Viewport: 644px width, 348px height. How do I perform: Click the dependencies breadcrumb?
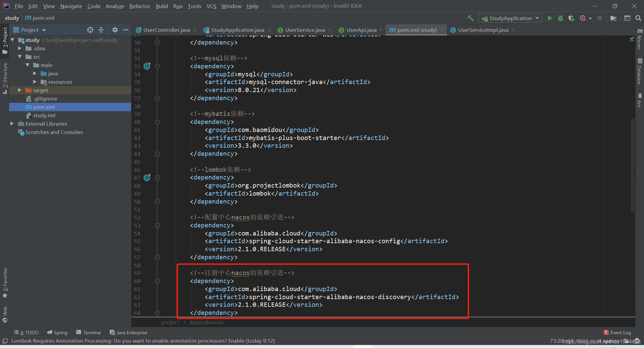coord(206,323)
